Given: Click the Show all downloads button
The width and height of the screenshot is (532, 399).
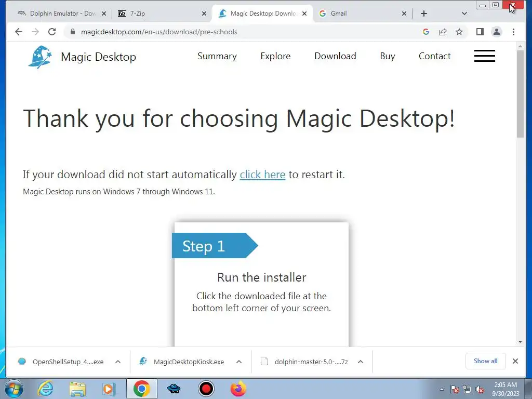Looking at the screenshot, I should [486, 361].
